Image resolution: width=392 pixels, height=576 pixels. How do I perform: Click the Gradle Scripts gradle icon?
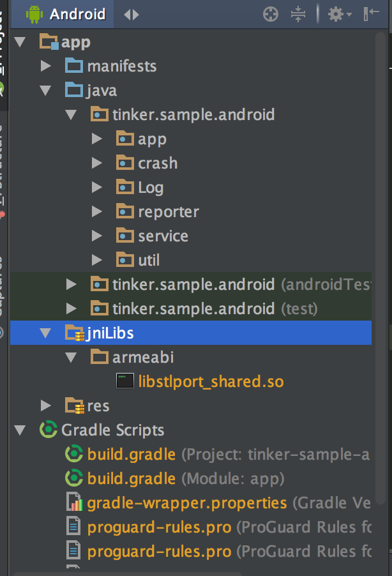pyautogui.click(x=49, y=429)
